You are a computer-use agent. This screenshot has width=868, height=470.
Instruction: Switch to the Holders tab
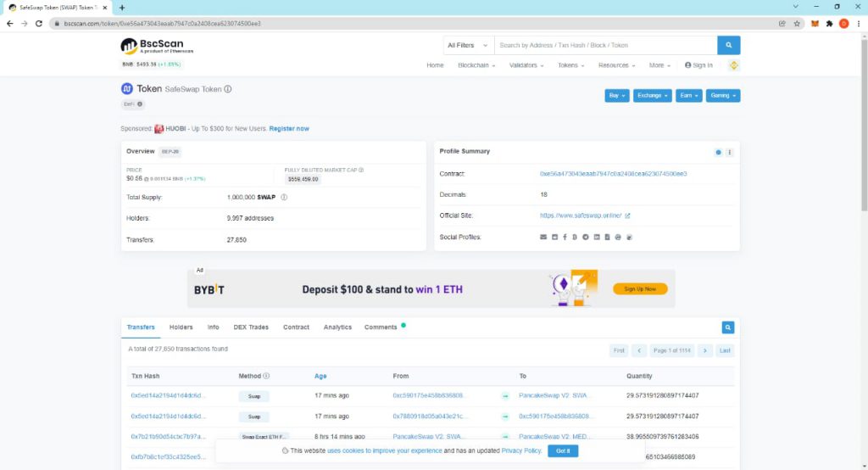coord(181,327)
